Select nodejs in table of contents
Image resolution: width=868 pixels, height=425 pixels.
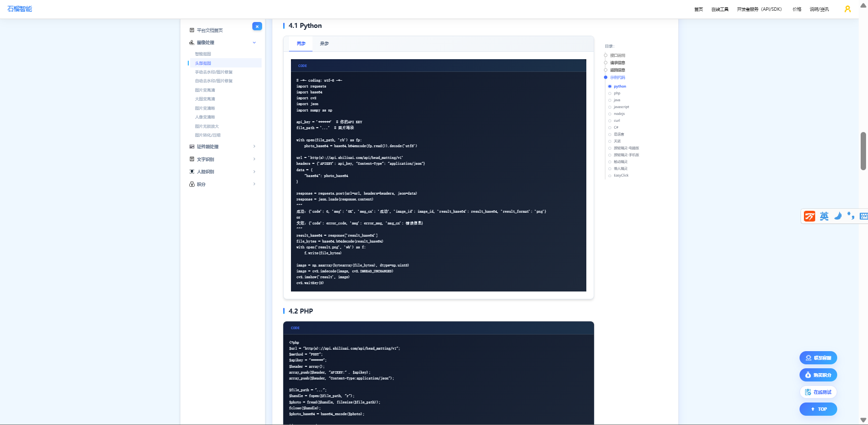619,113
